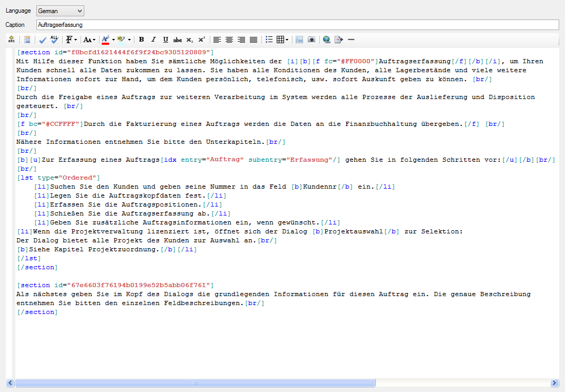Viewport: 565px width, 392px height.
Task: Insert a new section with the sec icon
Action: (12, 40)
